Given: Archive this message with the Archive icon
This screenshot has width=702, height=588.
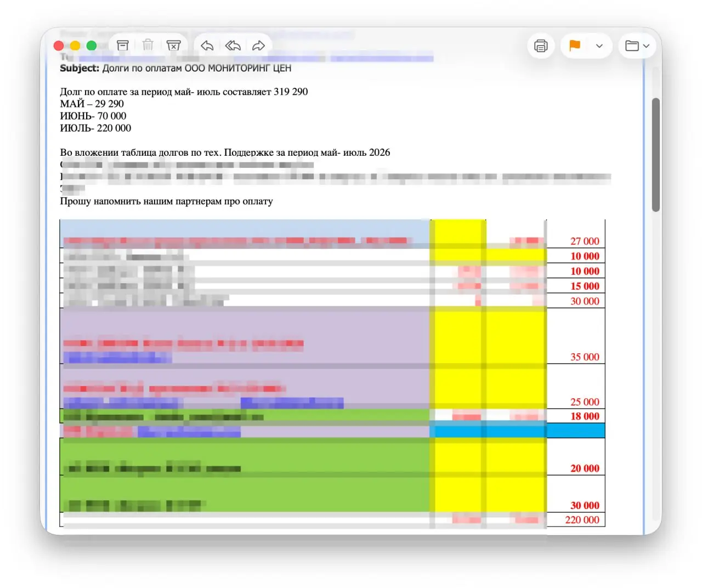Looking at the screenshot, I should point(123,46).
